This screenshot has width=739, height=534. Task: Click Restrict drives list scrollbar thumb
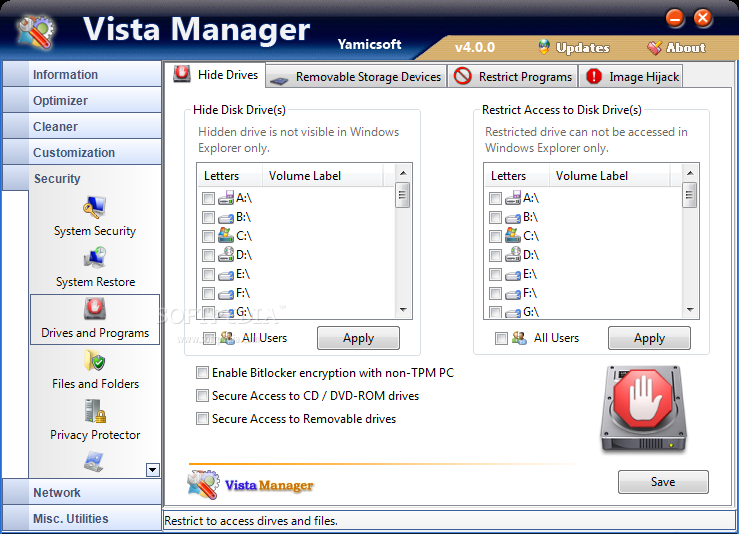690,195
